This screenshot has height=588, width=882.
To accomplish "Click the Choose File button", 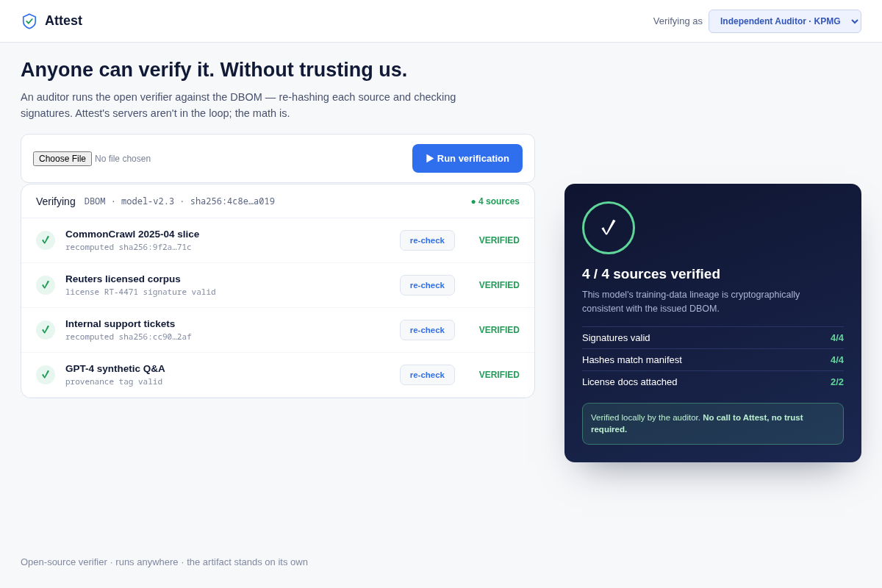I will click(x=62, y=159).
